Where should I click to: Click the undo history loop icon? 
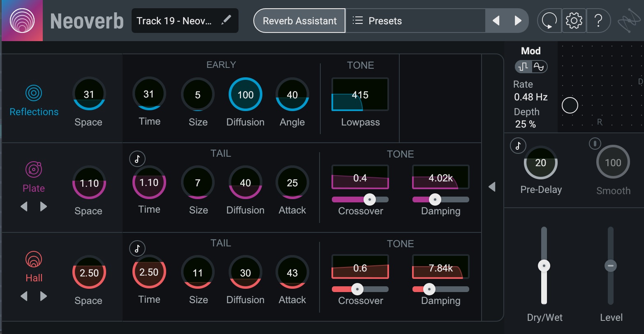point(549,20)
